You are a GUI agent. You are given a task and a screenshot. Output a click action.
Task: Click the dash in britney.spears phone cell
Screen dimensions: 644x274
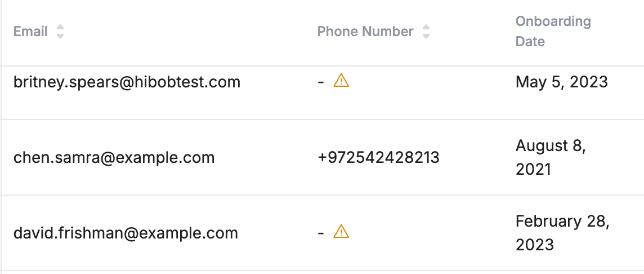(x=321, y=82)
